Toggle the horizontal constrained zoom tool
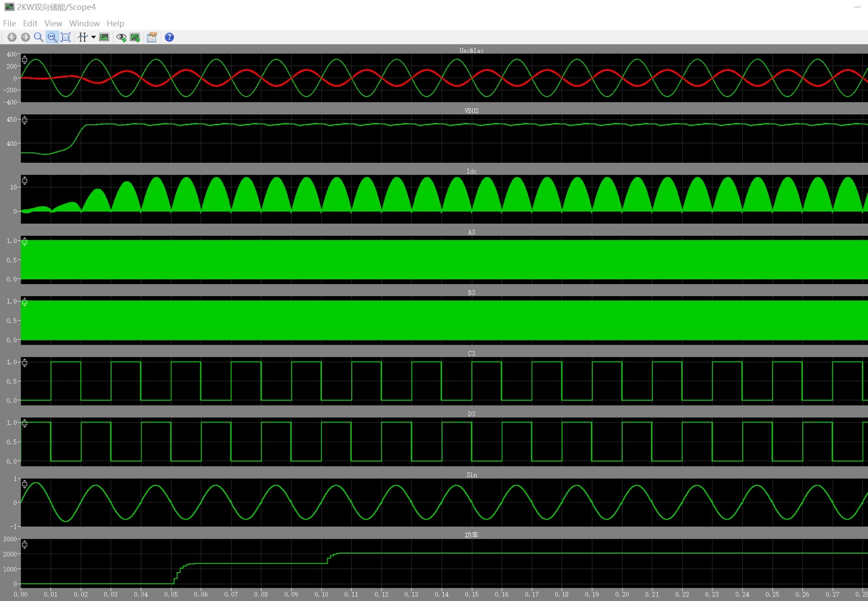 (52, 38)
